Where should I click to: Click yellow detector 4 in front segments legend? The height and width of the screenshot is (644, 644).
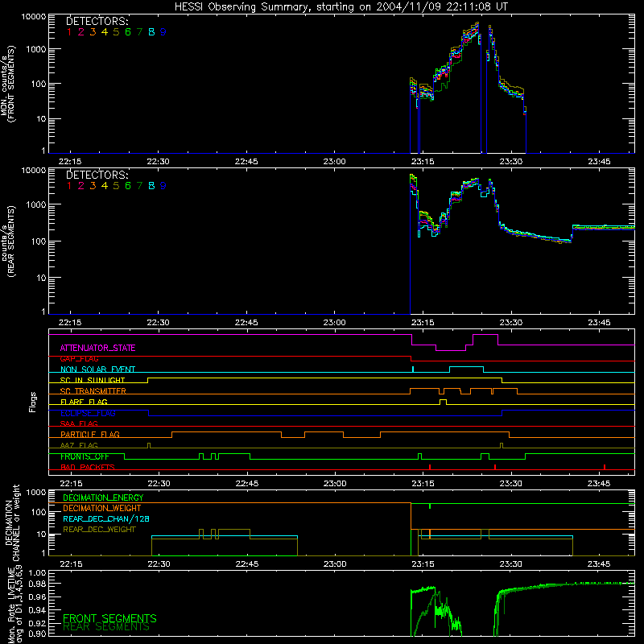click(x=105, y=32)
